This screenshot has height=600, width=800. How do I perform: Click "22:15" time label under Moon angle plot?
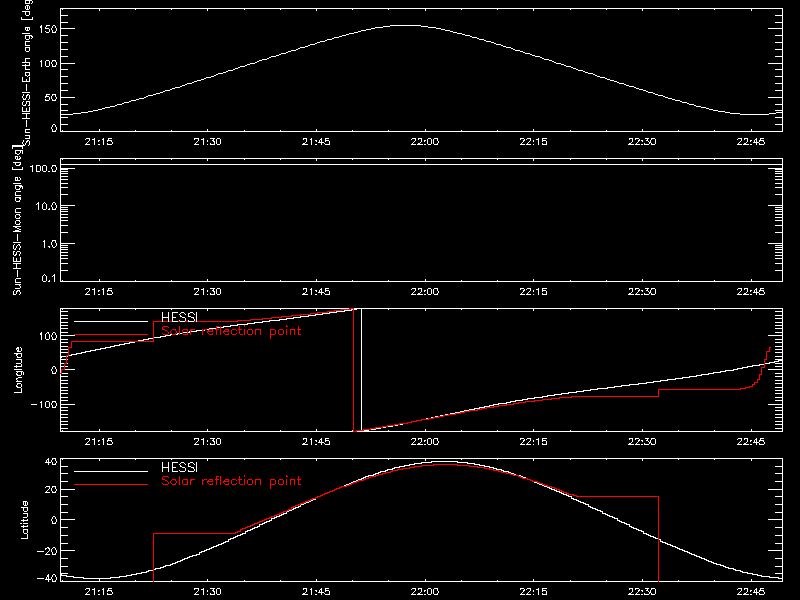click(533, 292)
